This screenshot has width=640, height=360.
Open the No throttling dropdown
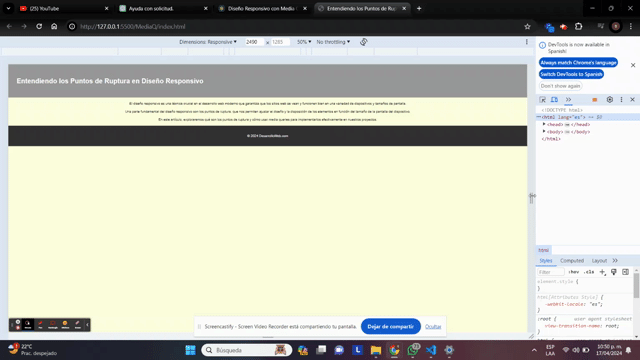pyautogui.click(x=333, y=42)
